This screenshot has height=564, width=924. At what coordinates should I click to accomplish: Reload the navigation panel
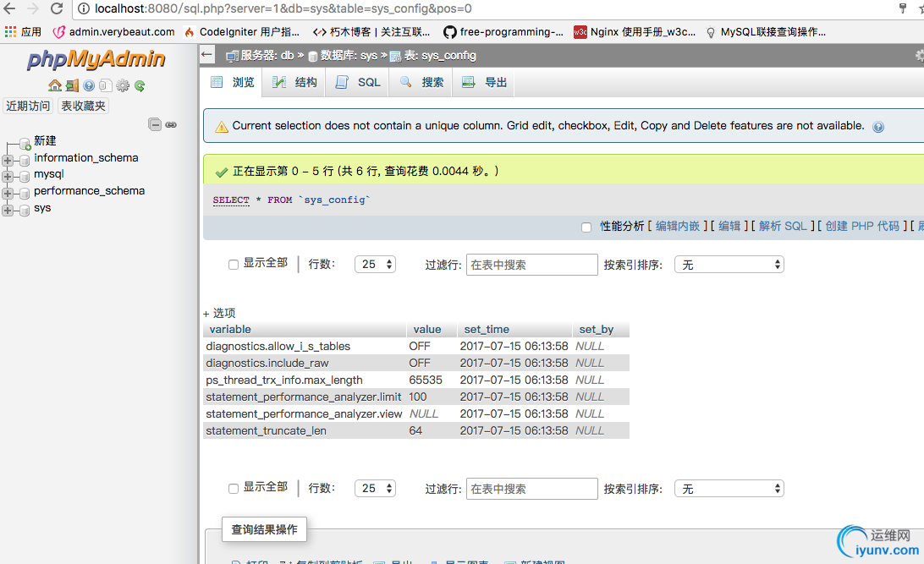tap(140, 85)
